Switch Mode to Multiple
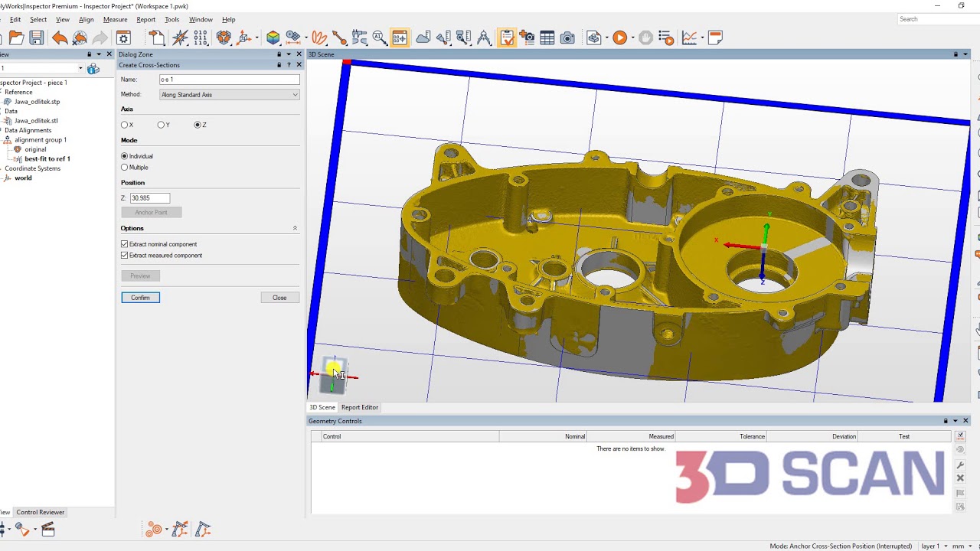This screenshot has height=551, width=980. [124, 167]
